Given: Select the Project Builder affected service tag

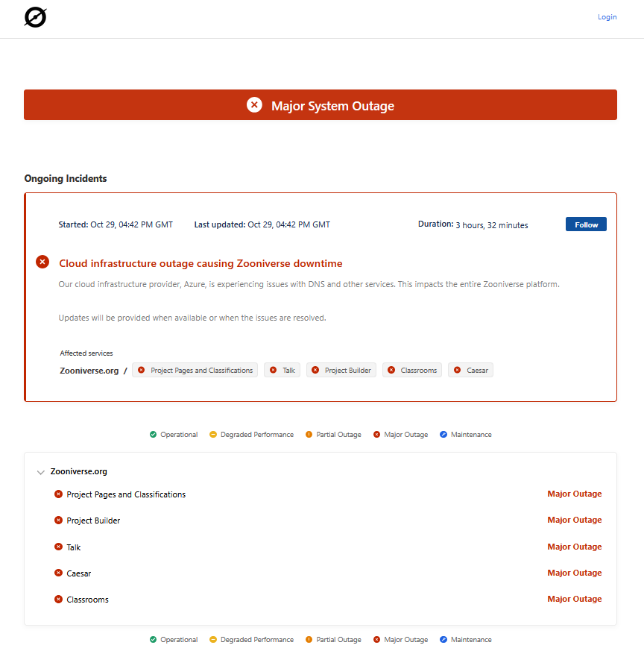Looking at the screenshot, I should point(341,370).
